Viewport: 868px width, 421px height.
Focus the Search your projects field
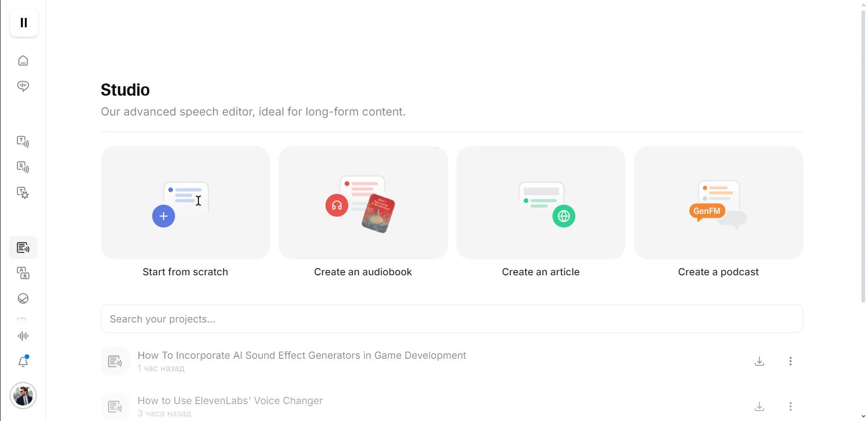click(452, 319)
